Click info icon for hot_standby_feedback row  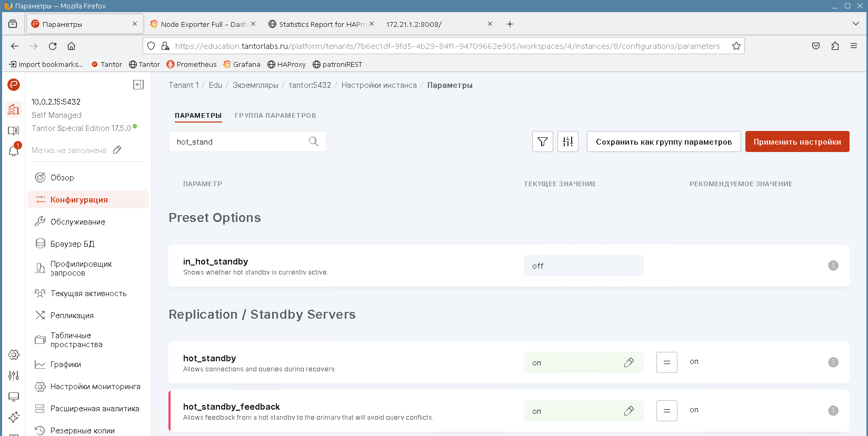(x=833, y=411)
